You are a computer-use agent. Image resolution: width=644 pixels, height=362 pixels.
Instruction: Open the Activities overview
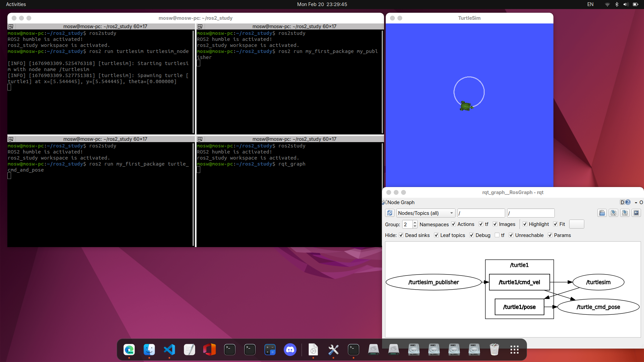[x=16, y=4]
